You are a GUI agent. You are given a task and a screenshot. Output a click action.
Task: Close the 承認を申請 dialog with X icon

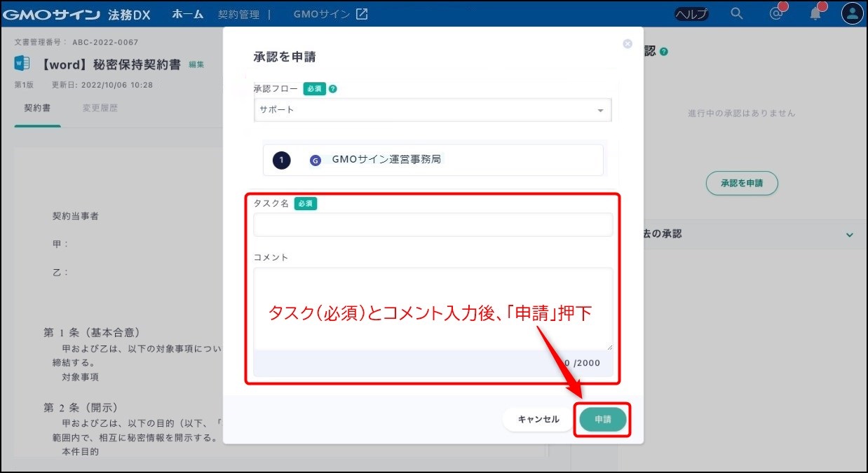628,43
